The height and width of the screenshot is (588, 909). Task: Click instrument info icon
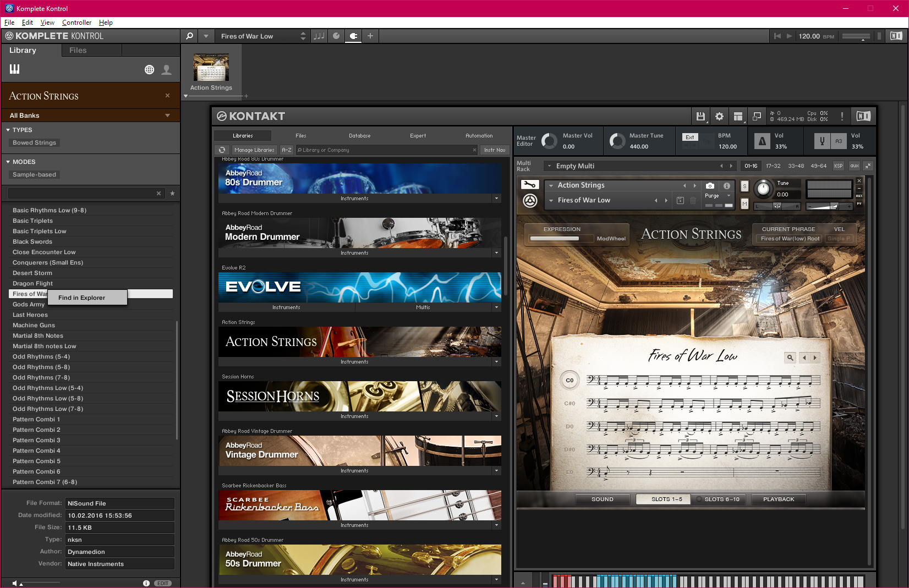click(726, 185)
